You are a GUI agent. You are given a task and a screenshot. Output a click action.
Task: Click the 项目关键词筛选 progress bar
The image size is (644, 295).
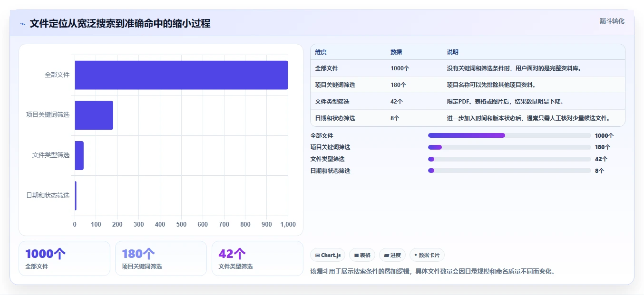click(x=509, y=147)
